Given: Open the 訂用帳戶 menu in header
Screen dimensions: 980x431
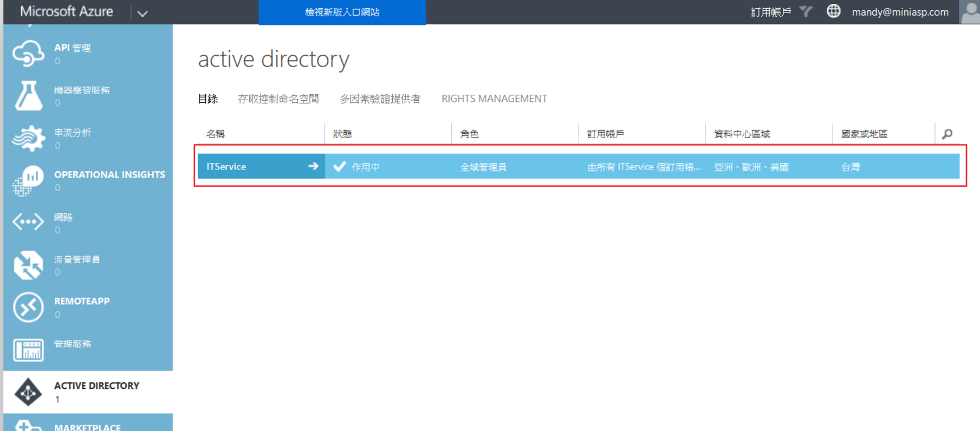Looking at the screenshot, I should (771, 12).
